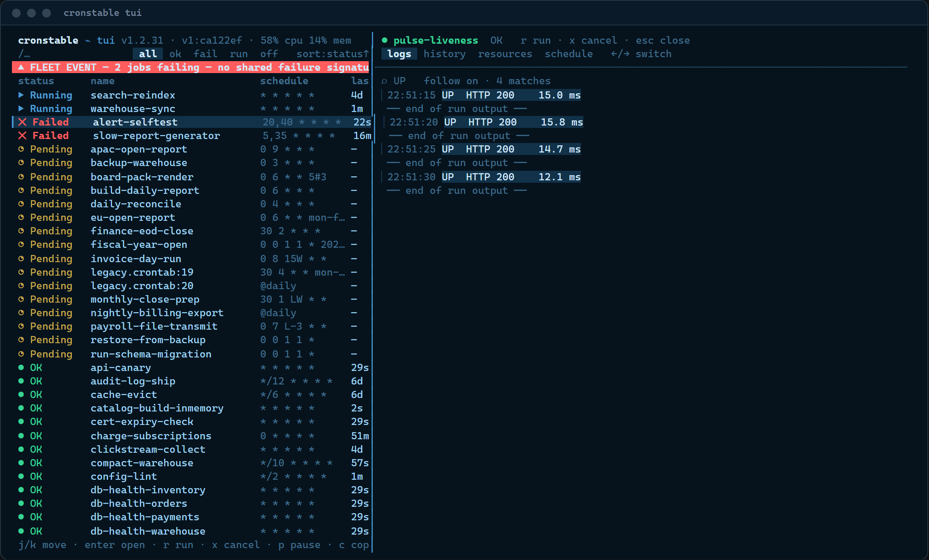Click 'r run' in the bottom hint bar
The height and width of the screenshot is (560, 929).
tap(178, 545)
